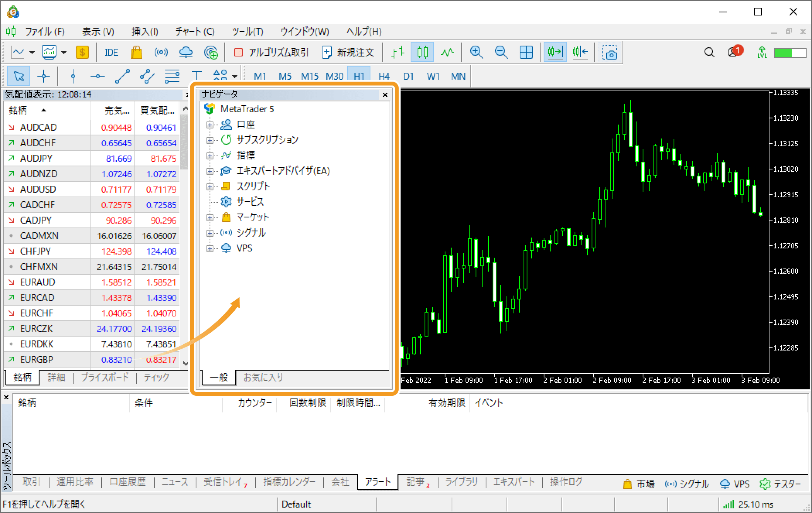This screenshot has width=812, height=513.
Task: Take chart screenshot camera icon
Action: (x=609, y=52)
